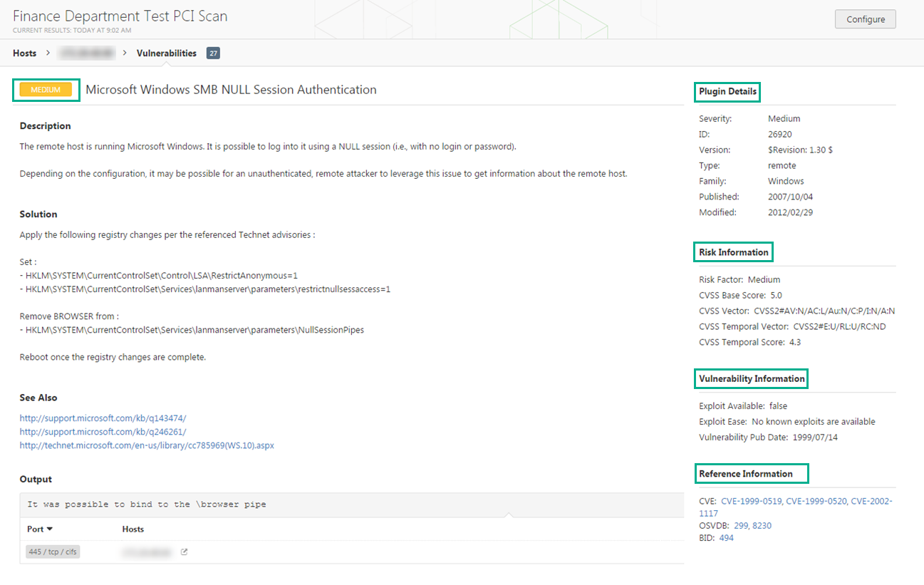The height and width of the screenshot is (585, 924).
Task: Click the yellow MEDIUM severity badge
Action: pos(46,90)
